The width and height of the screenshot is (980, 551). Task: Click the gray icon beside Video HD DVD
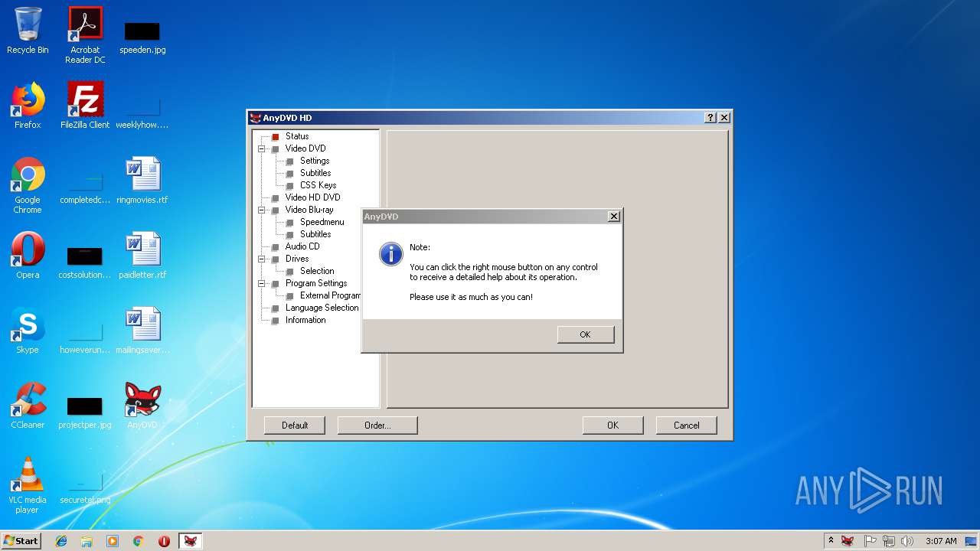276,198
